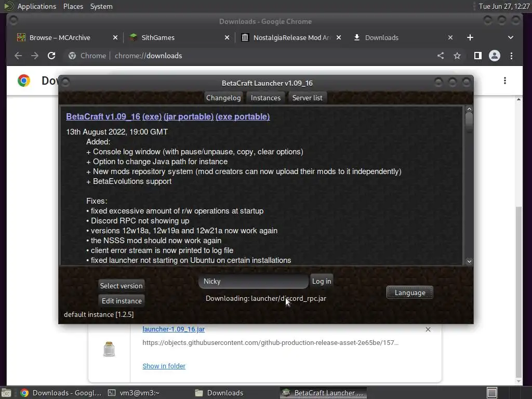This screenshot has height=399, width=532.
Task: Open the Places menu
Action: (73, 6)
